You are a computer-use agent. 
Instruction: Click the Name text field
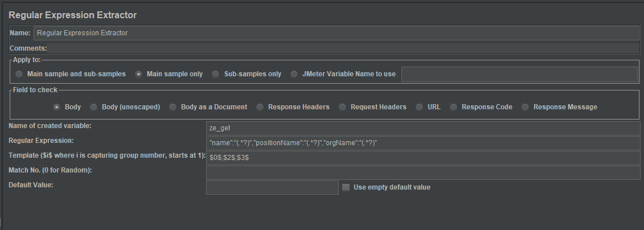pyautogui.click(x=336, y=33)
